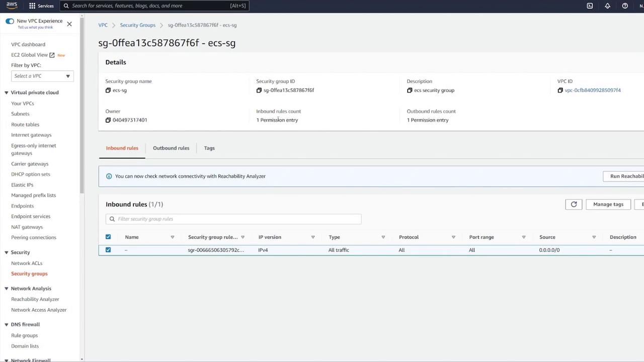Copy the security group name ecs-sg
Screen dimensions: 644x362
pyautogui.click(x=108, y=90)
